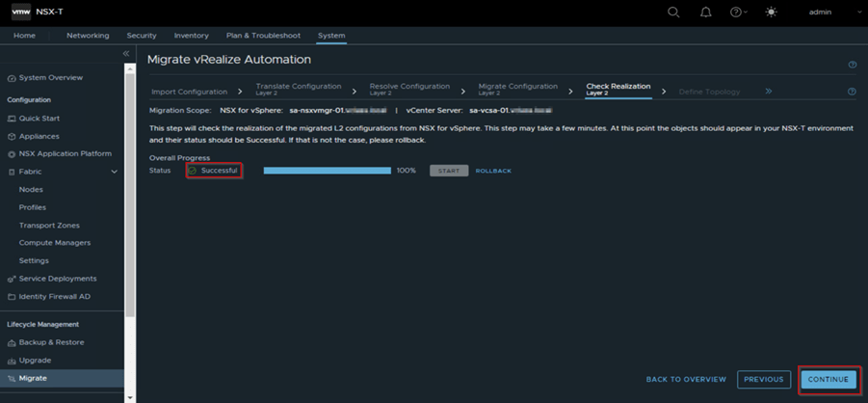Image resolution: width=868 pixels, height=403 pixels.
Task: Switch to the Plan & Troubleshoot tab
Action: pyautogui.click(x=263, y=36)
